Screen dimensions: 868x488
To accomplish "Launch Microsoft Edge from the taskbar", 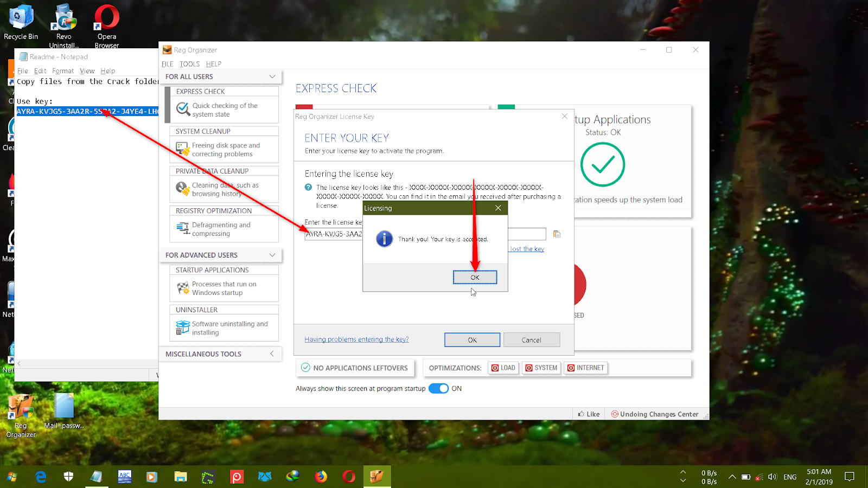I will tap(41, 477).
